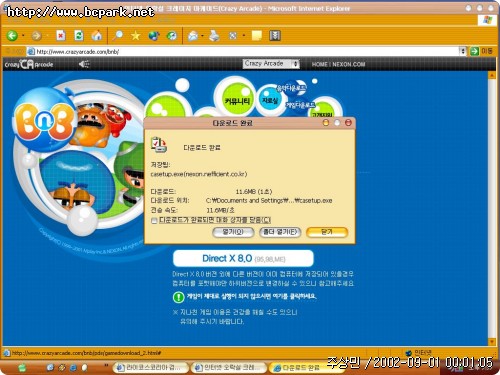
Task: Click the Crazy Arcade logo in page header
Action: click(x=29, y=64)
